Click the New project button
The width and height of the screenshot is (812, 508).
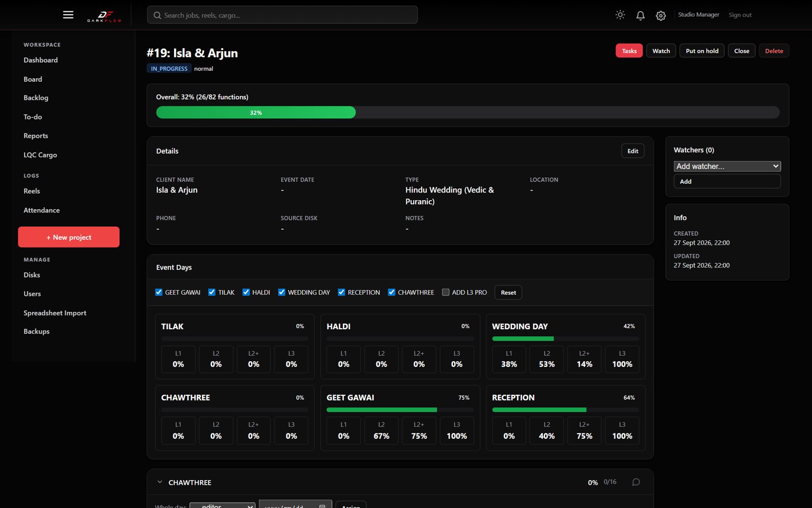69,237
